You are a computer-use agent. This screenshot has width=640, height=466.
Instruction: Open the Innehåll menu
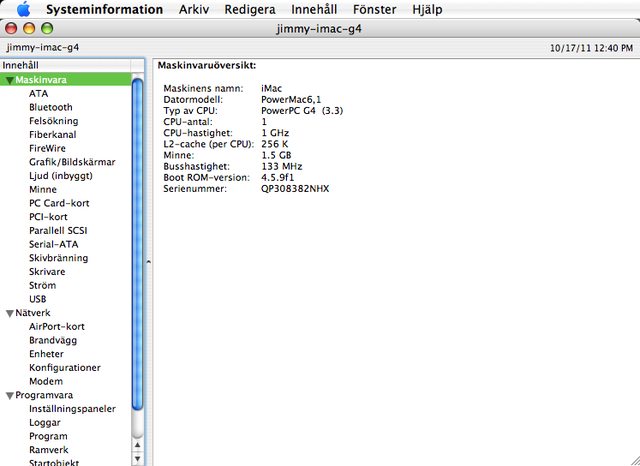[x=314, y=9]
